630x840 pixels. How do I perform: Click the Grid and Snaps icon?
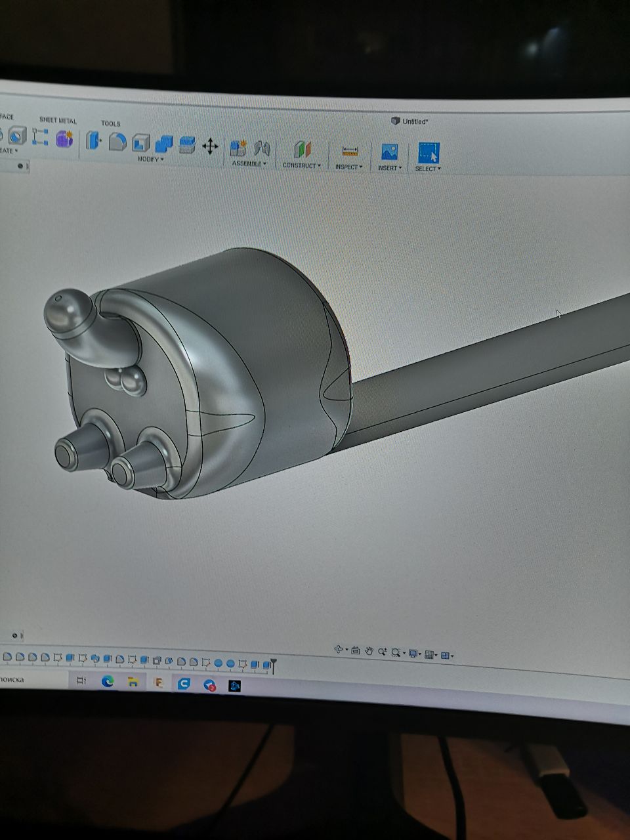(x=429, y=654)
